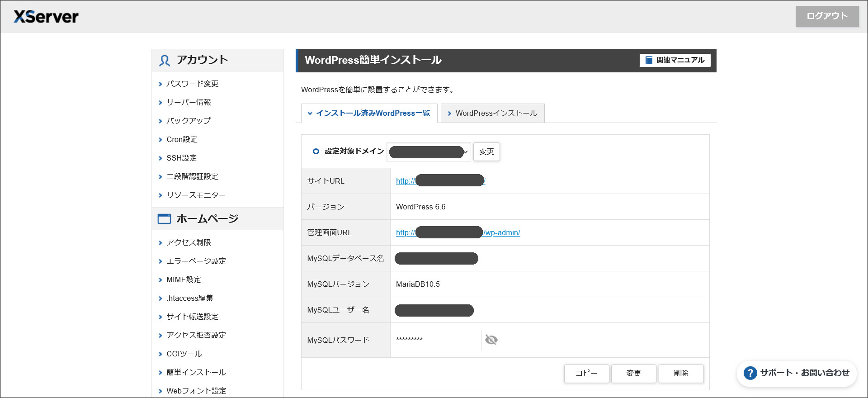Screen dimensions: 868x398
Task: Open アクセス拒否設定 in the sidebar
Action: click(196, 335)
